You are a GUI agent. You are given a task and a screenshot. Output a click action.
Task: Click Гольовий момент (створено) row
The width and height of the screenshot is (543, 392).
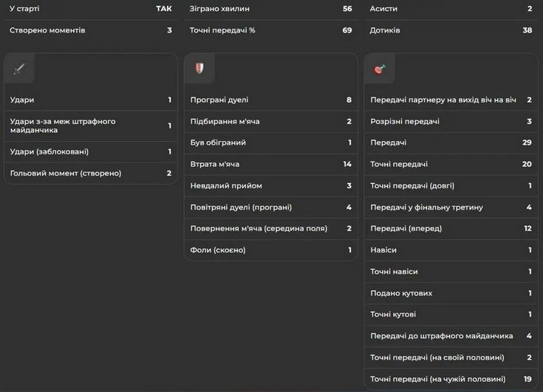(91, 173)
